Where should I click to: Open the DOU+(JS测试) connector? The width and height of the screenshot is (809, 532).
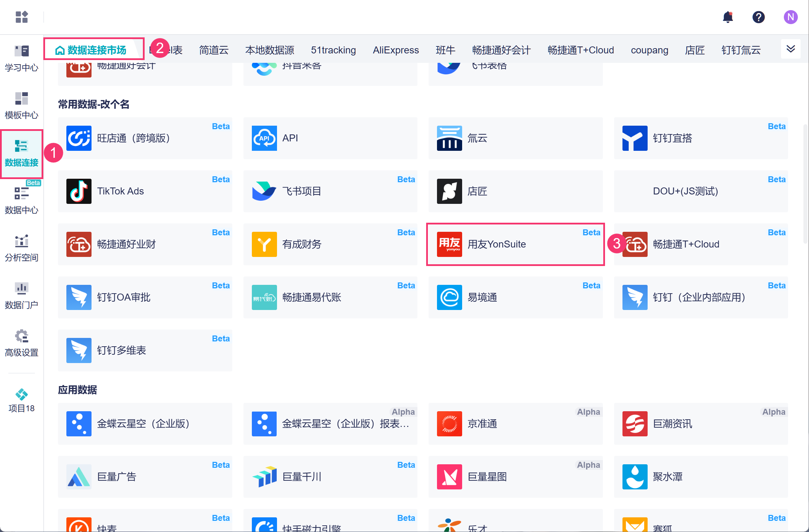pos(701,191)
